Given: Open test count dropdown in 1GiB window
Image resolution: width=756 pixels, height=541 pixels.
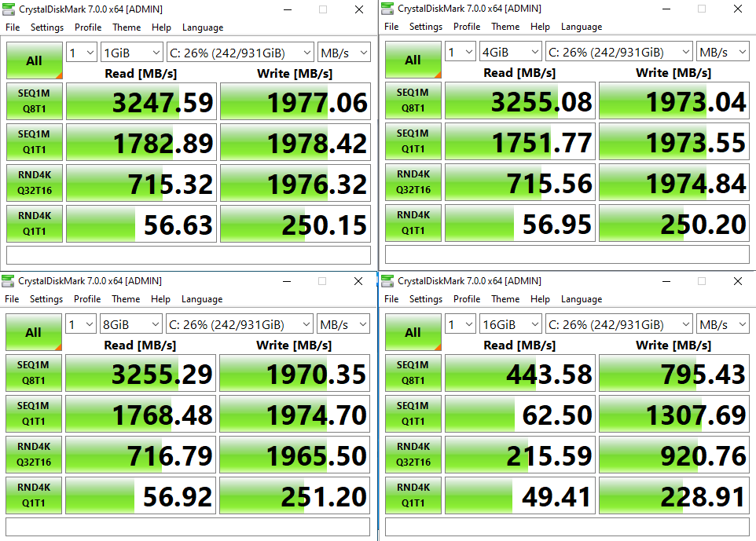Looking at the screenshot, I should [82, 53].
